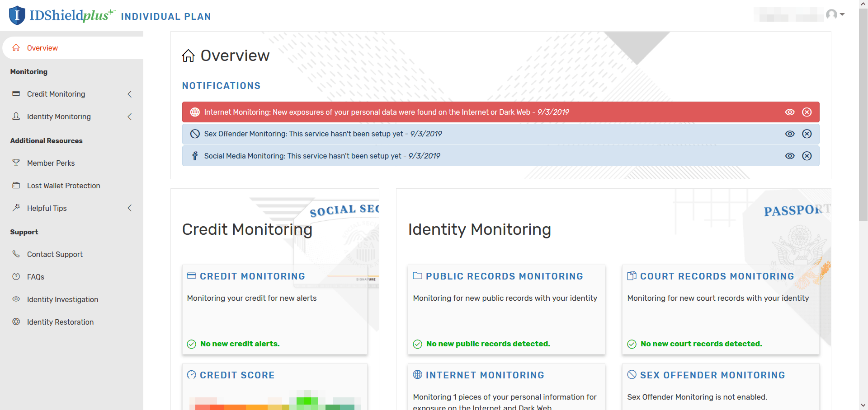This screenshot has width=868, height=410.
Task: Click 'No new court records detected.' text
Action: (701, 344)
